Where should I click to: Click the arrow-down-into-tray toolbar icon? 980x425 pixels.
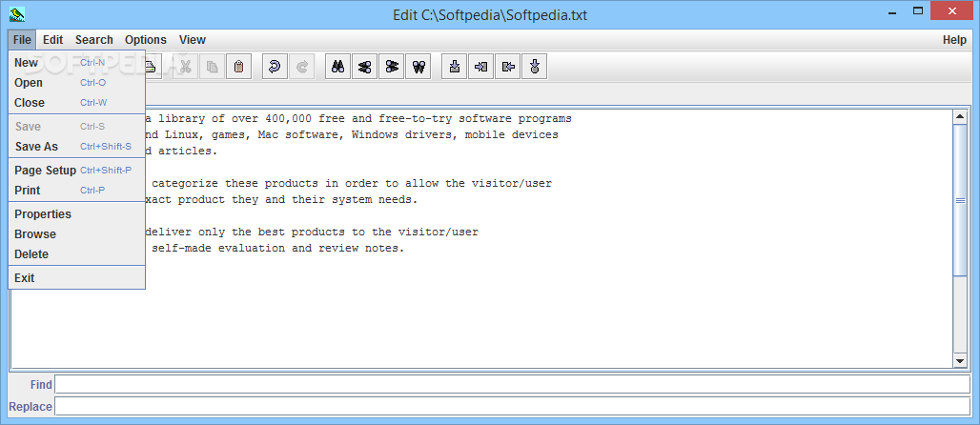pyautogui.click(x=455, y=67)
